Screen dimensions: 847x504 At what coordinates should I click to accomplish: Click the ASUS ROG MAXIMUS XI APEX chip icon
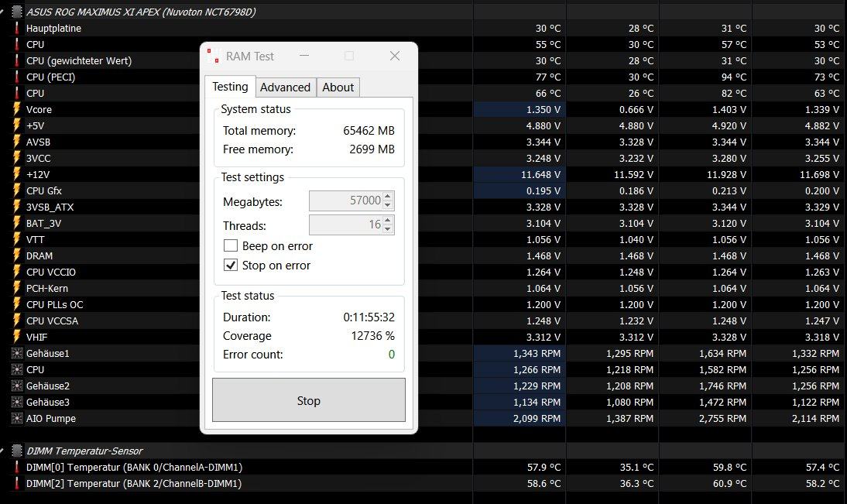pos(17,12)
